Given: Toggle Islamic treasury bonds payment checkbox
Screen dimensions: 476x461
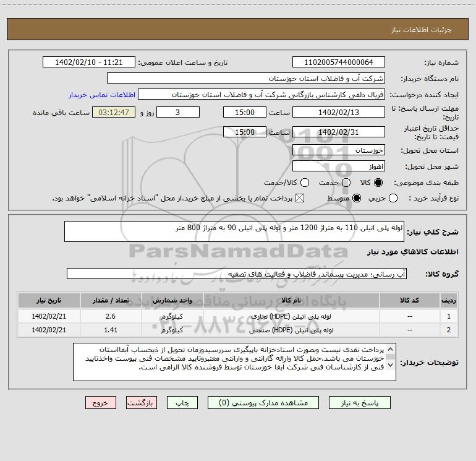Looking at the screenshot, I should 300,199.
